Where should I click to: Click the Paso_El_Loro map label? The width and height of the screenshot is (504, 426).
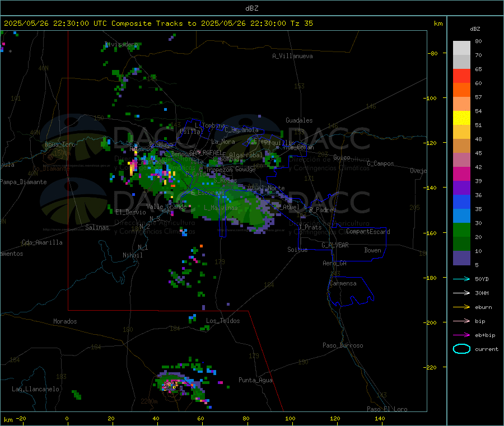(387, 409)
